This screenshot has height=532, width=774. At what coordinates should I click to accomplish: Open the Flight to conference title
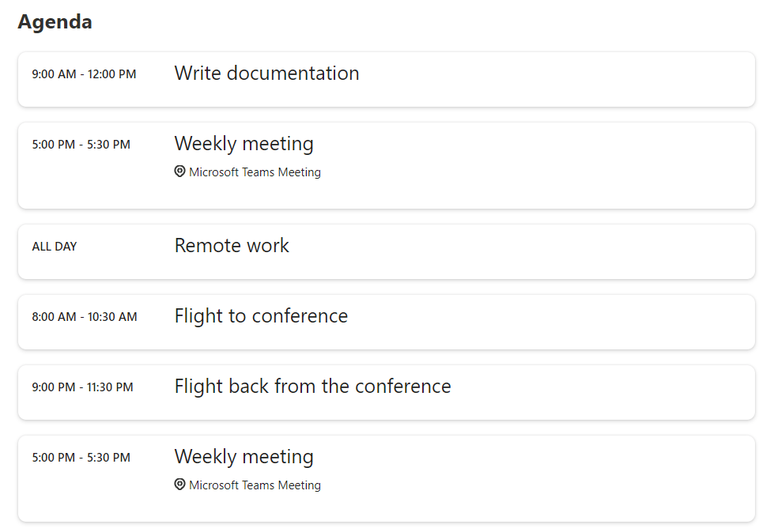click(x=261, y=316)
